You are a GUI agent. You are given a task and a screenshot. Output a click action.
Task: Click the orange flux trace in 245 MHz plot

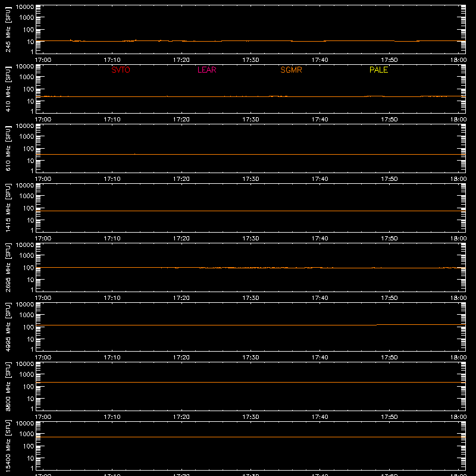pos(250,40)
